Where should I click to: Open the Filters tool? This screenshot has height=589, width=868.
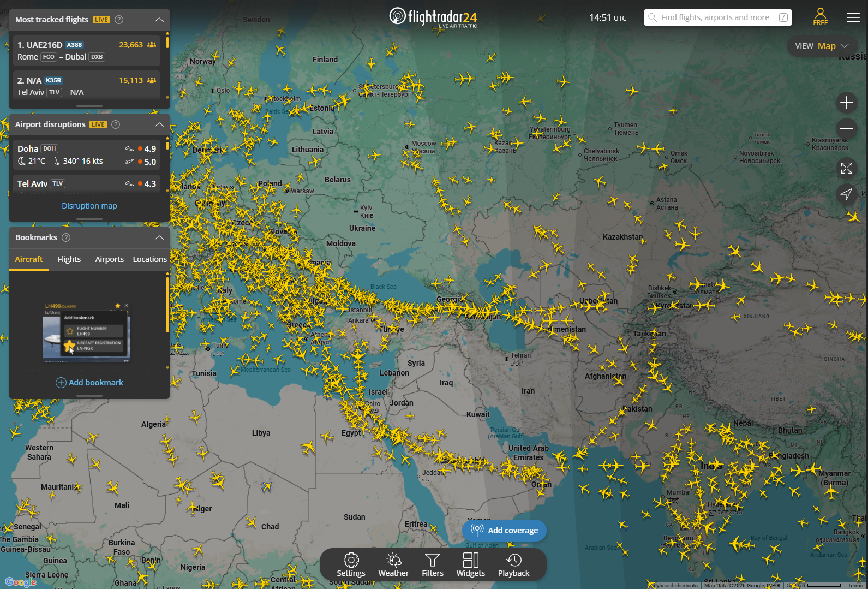(433, 565)
